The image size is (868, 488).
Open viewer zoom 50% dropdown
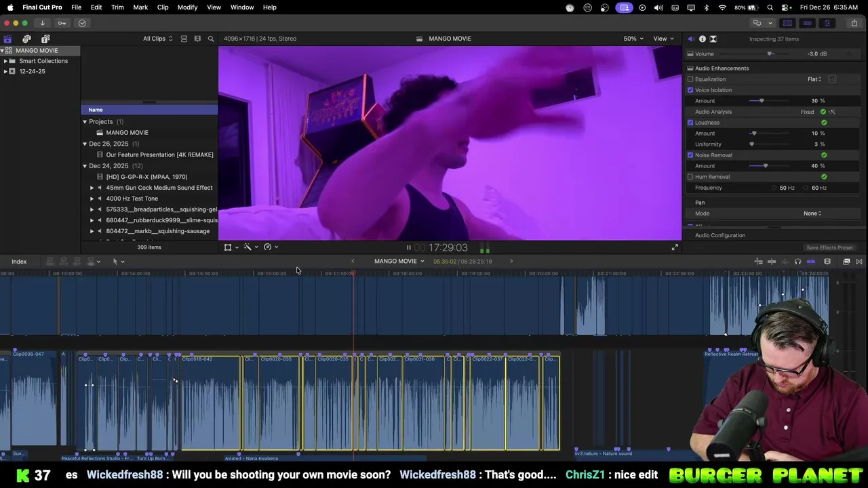pos(634,39)
